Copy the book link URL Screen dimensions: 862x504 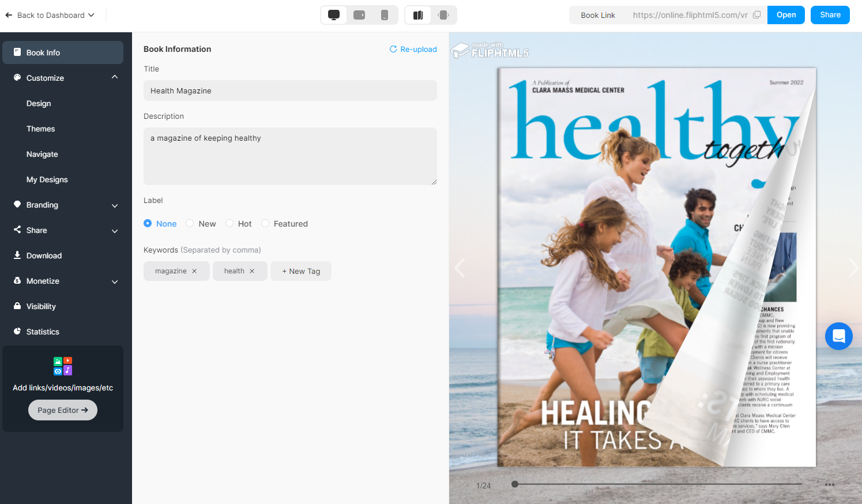pos(756,15)
